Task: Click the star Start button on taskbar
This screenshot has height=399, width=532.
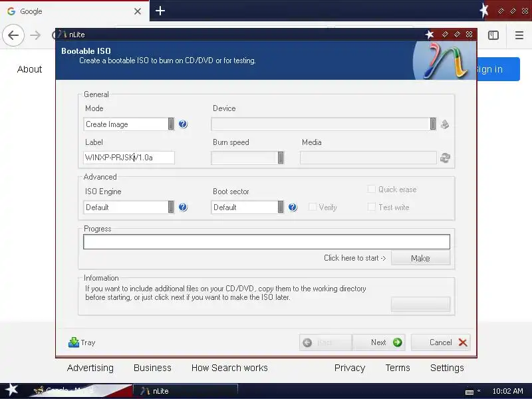Action: (11, 390)
